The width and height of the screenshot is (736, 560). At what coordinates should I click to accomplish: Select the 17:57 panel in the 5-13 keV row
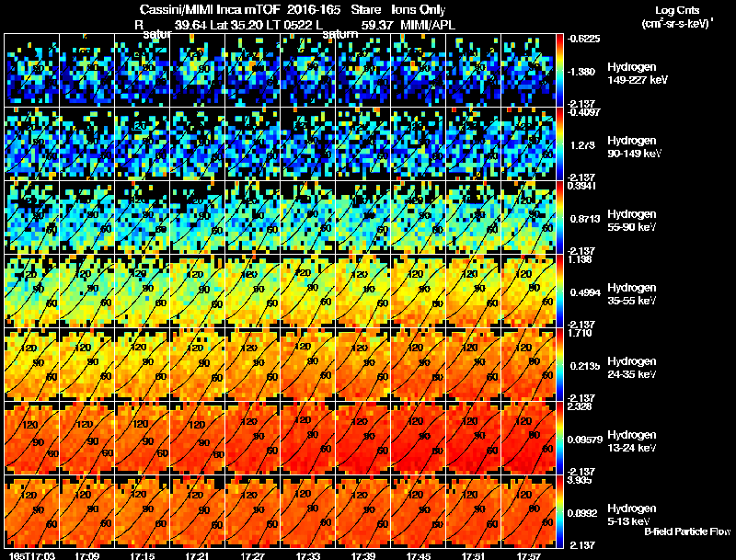click(528, 511)
